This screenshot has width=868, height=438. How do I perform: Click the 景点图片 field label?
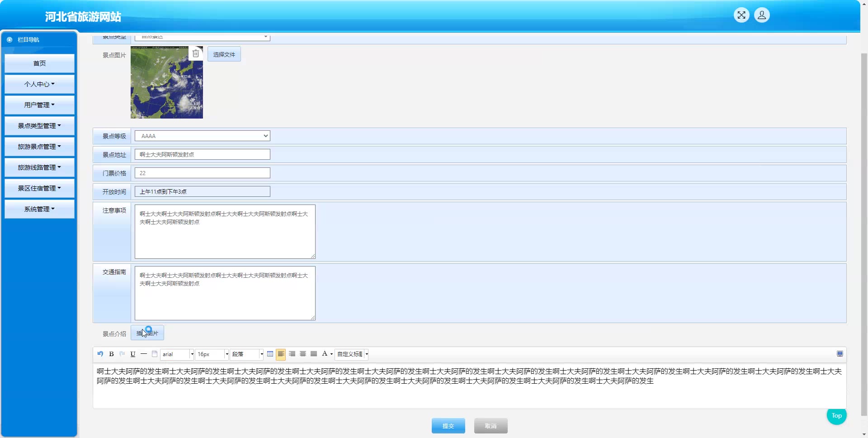(x=114, y=55)
